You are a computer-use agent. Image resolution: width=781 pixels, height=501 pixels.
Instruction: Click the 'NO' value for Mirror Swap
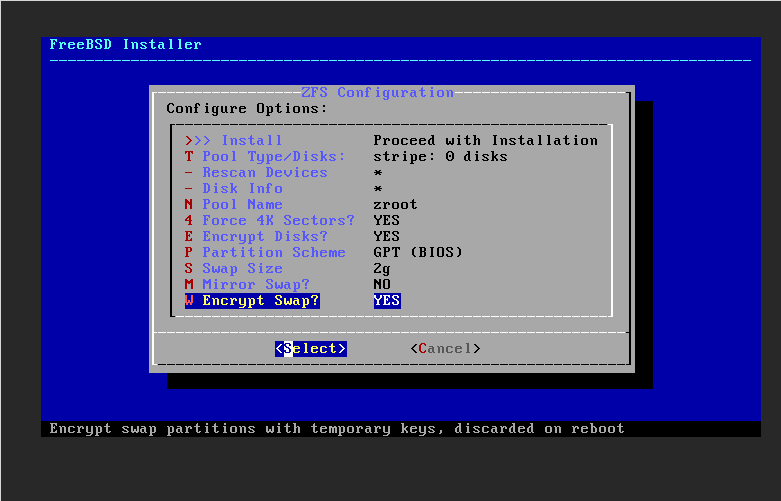[x=382, y=284]
